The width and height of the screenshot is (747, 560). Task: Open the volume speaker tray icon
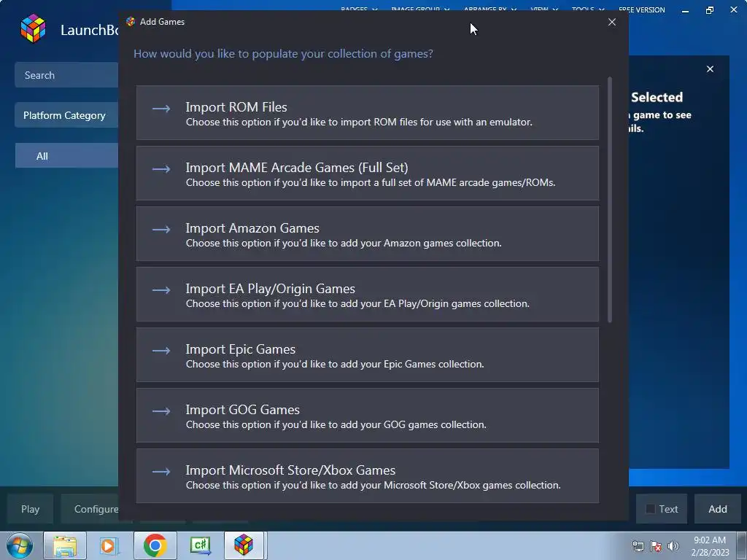tap(673, 546)
